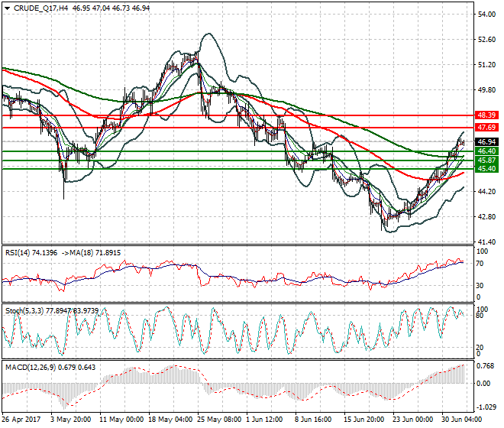Select the MA(18) 71.8915 label

(x=97, y=253)
